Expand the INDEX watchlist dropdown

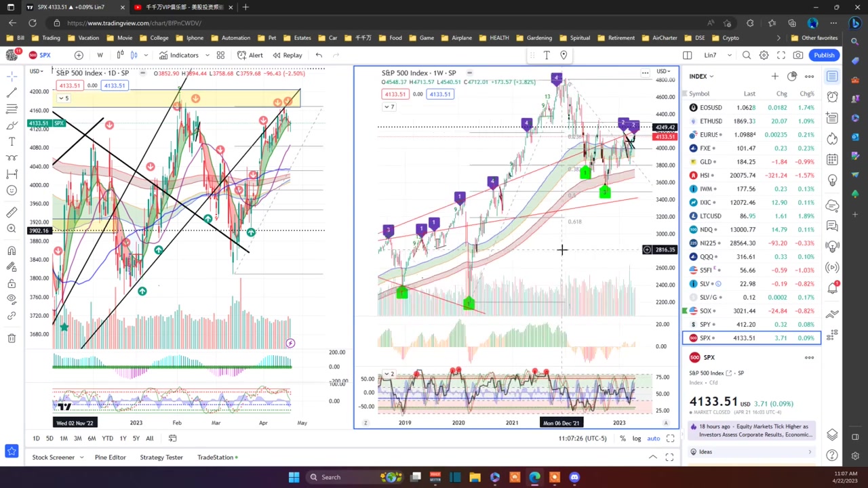click(x=702, y=77)
